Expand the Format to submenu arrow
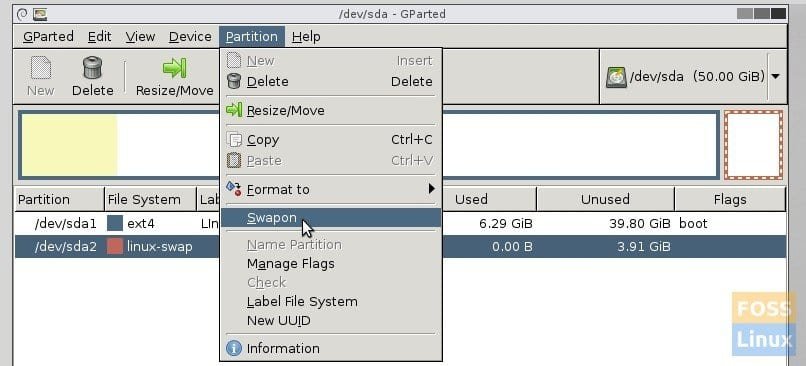The height and width of the screenshot is (366, 806). 432,189
